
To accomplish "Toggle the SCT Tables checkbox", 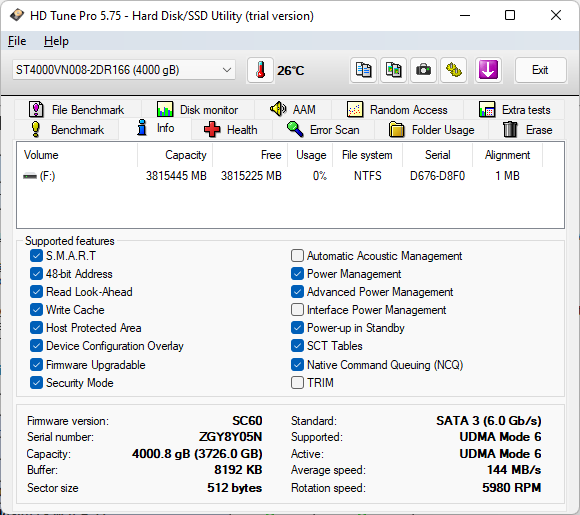I will click(297, 346).
